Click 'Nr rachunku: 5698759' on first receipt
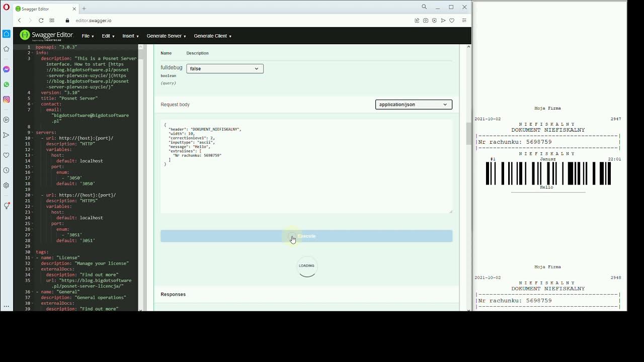Screen dimensions: 644x362 tap(515, 142)
